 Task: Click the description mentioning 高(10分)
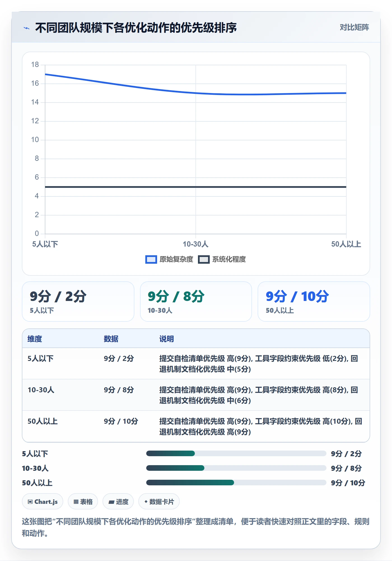pos(261,426)
